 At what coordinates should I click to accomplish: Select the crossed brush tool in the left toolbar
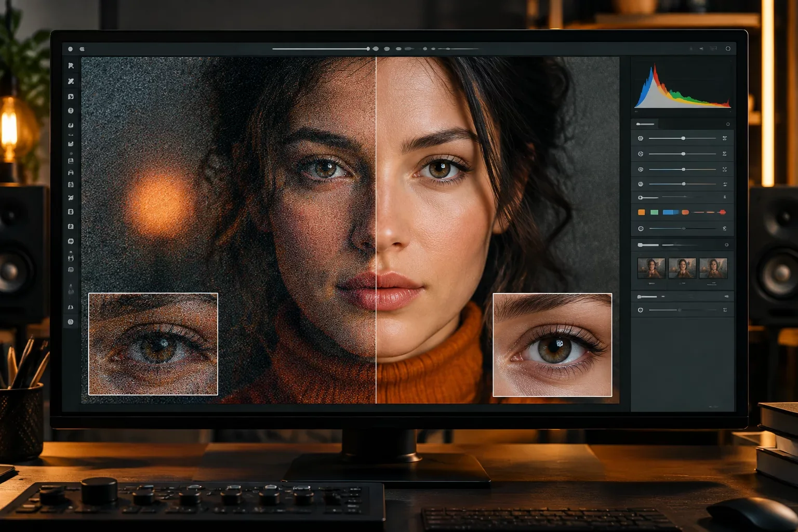point(71,81)
